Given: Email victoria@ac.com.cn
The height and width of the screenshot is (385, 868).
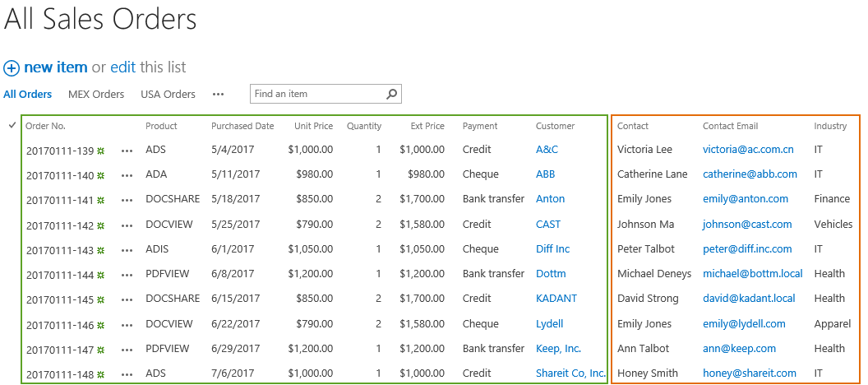Looking at the screenshot, I should pyautogui.click(x=749, y=150).
